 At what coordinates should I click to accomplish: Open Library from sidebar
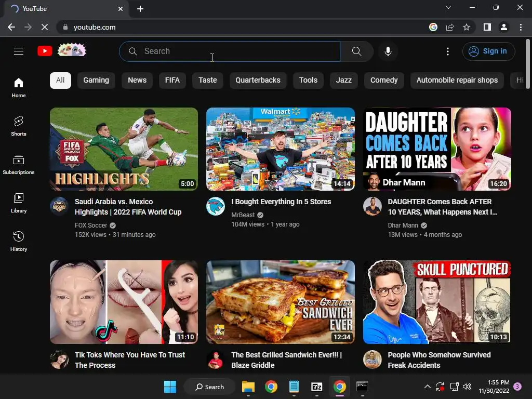click(19, 203)
